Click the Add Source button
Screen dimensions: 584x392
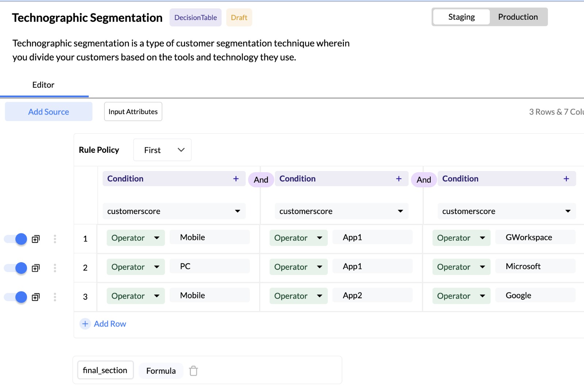pyautogui.click(x=49, y=112)
